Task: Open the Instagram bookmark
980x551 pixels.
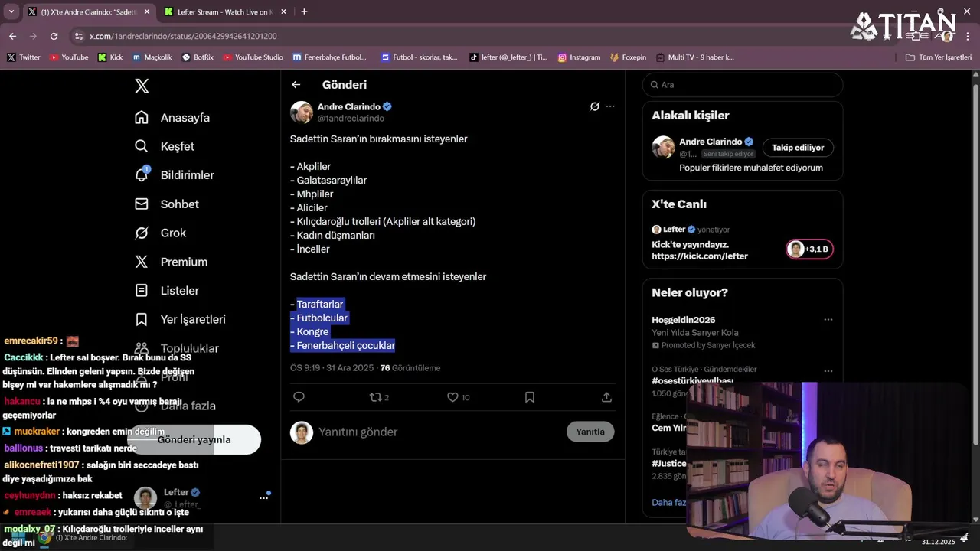Action: point(579,57)
